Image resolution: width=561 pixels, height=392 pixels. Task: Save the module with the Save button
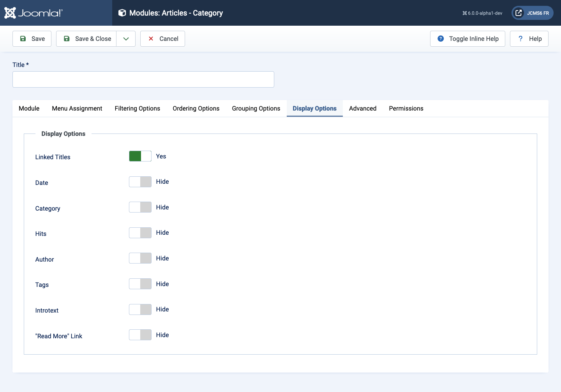(32, 39)
